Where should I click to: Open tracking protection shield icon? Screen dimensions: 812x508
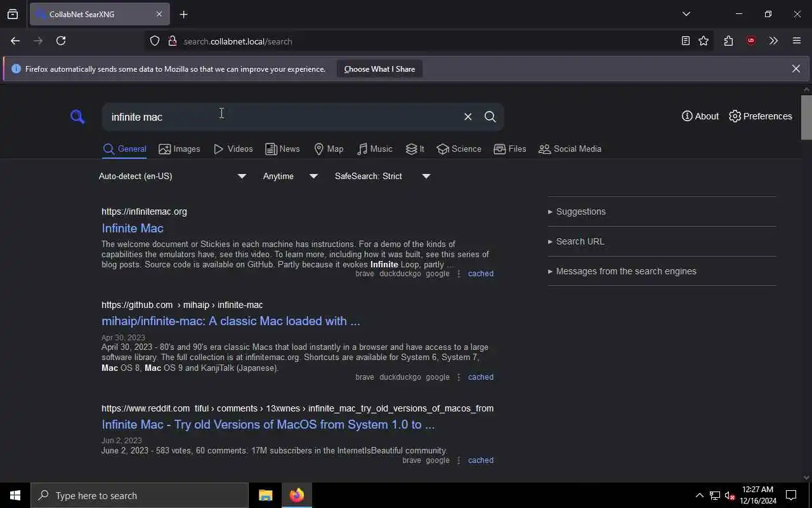pos(155,41)
